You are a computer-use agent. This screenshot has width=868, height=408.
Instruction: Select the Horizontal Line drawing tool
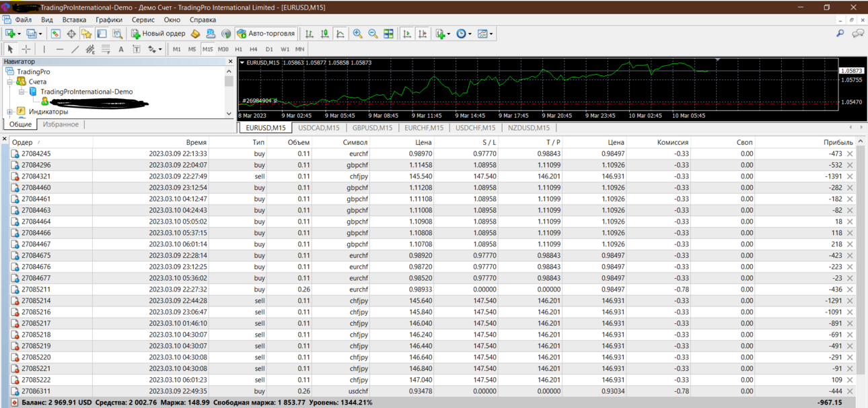click(60, 49)
